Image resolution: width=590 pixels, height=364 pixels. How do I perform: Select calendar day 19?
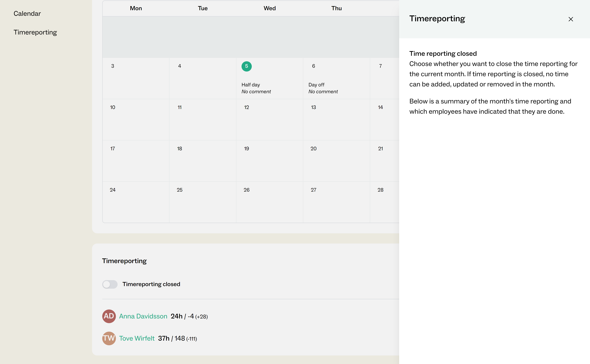(247, 149)
